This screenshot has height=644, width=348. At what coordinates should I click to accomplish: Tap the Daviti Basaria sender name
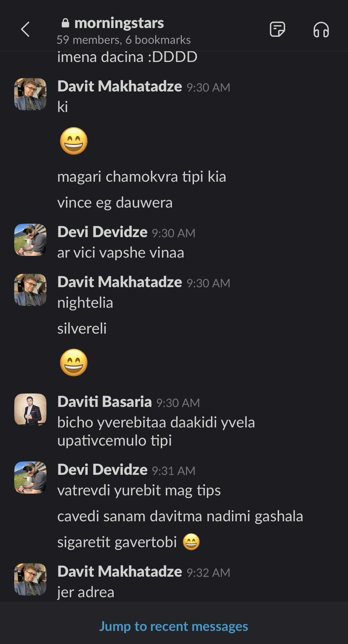click(105, 402)
